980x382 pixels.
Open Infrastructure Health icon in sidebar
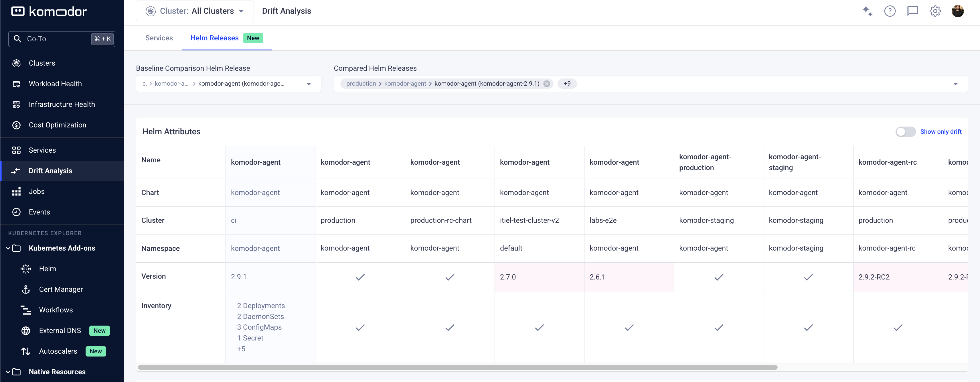(x=16, y=105)
